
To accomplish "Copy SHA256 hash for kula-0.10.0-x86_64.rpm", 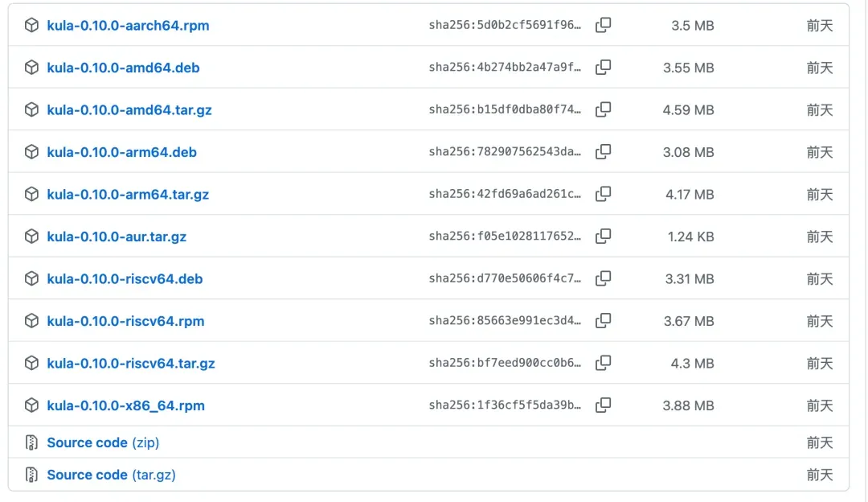I will (603, 405).
